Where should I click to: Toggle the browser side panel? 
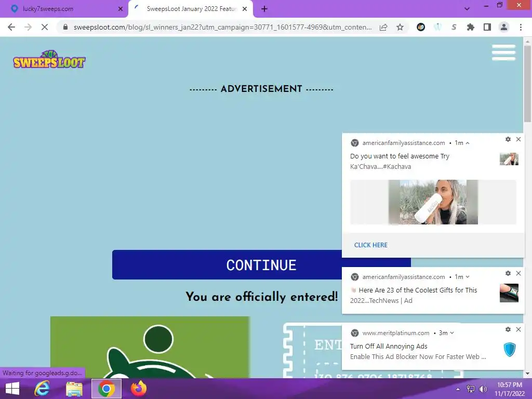coord(487,27)
